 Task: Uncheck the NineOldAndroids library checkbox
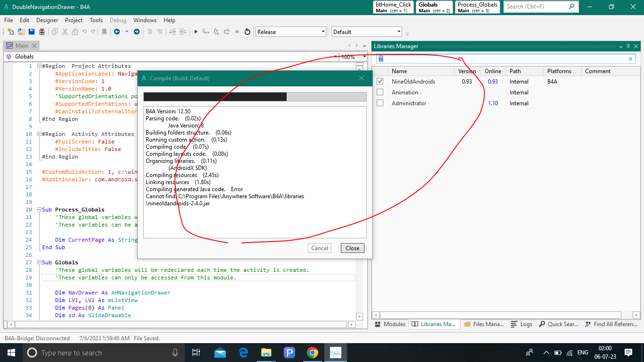click(x=380, y=82)
